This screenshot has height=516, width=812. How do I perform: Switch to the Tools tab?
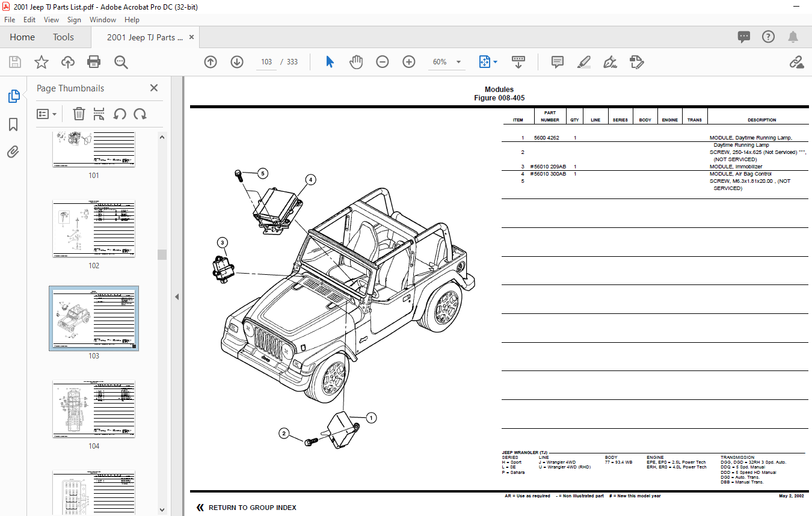point(63,37)
